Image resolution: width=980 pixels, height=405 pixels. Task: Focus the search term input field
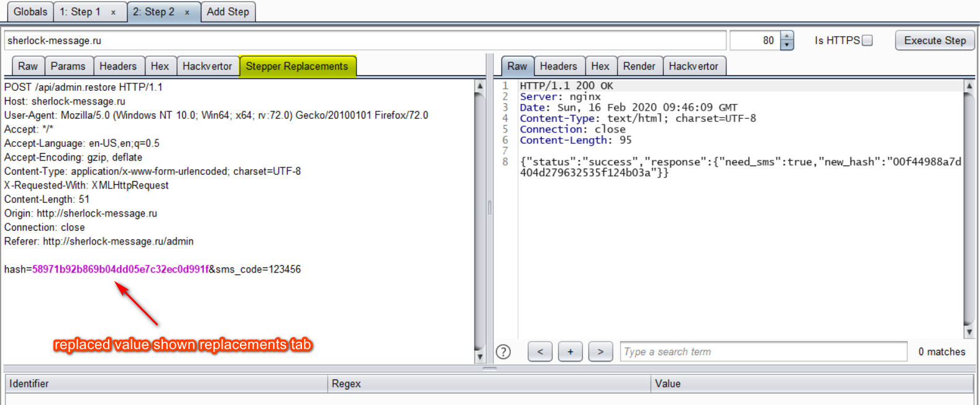pyautogui.click(x=763, y=352)
